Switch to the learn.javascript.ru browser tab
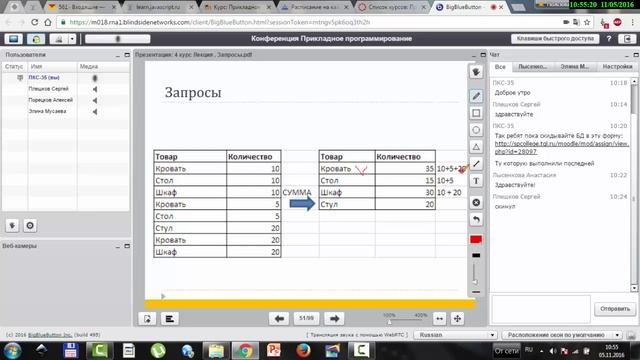The width and height of the screenshot is (640, 360). point(157,7)
